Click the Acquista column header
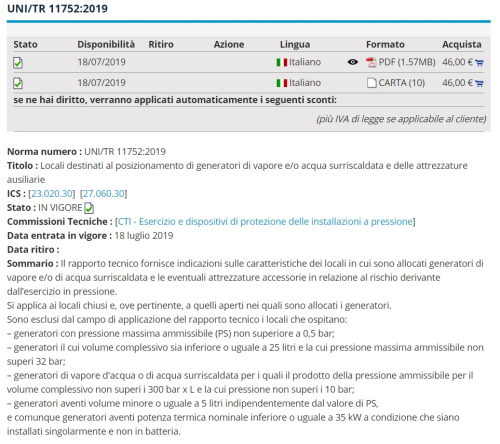The width and height of the screenshot is (500, 444). [x=462, y=44]
